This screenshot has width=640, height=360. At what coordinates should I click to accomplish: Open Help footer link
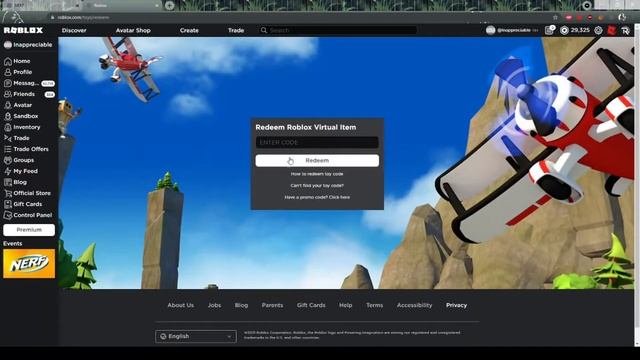tap(345, 305)
